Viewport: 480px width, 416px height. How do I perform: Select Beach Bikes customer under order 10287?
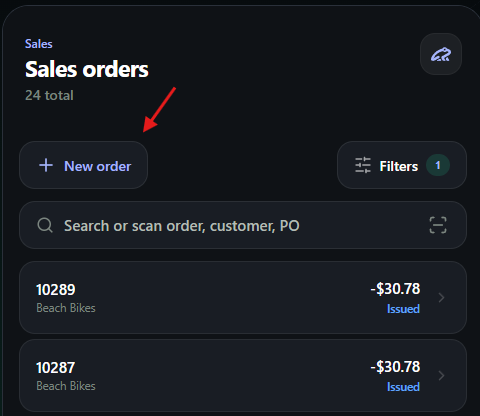tap(66, 386)
